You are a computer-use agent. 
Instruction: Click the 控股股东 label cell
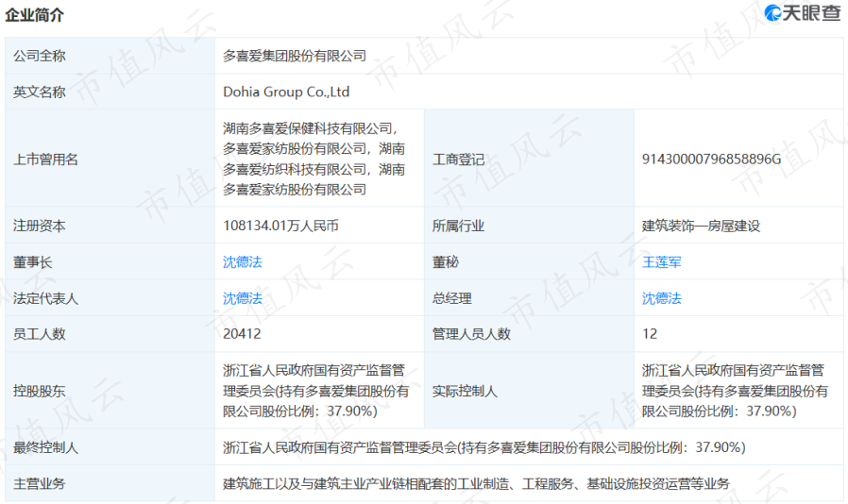pyautogui.click(x=110, y=391)
